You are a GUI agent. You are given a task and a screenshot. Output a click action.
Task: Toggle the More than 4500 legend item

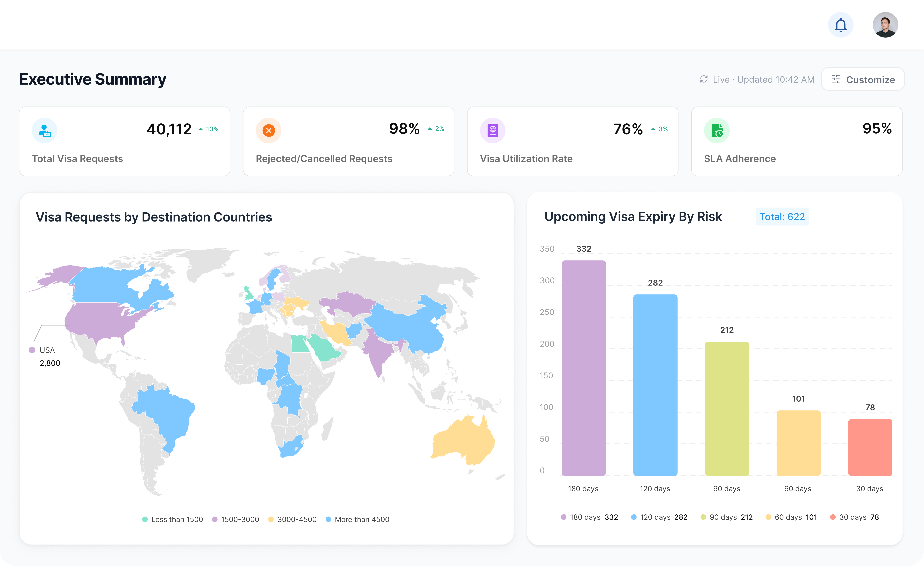tap(357, 519)
